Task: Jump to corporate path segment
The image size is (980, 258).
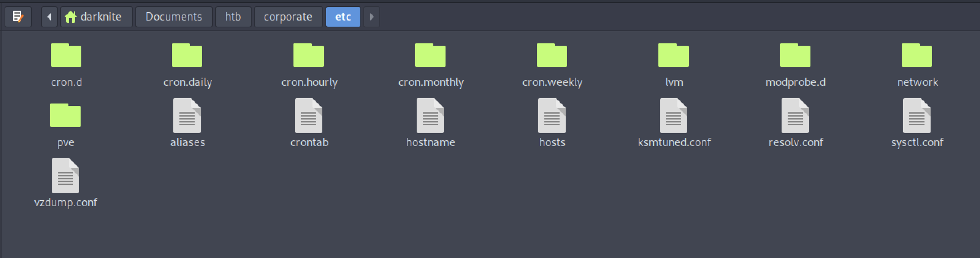Action: tap(288, 17)
